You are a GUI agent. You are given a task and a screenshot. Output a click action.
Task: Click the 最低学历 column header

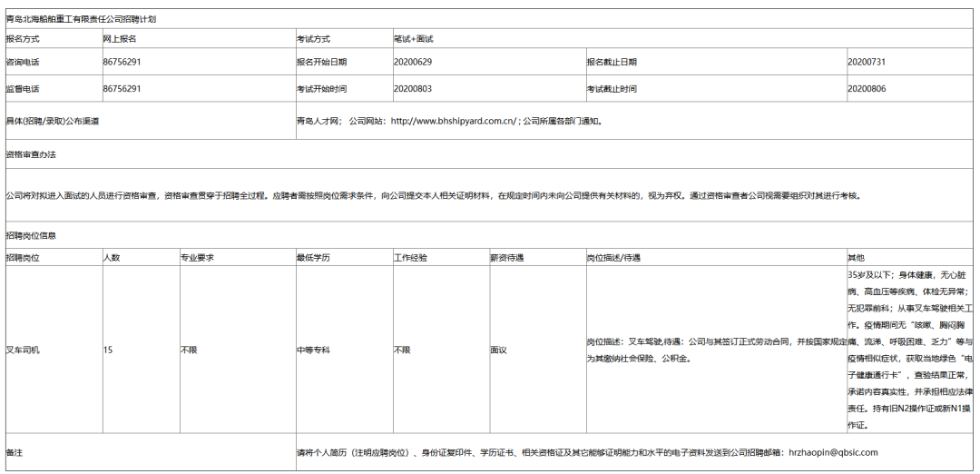(x=313, y=258)
